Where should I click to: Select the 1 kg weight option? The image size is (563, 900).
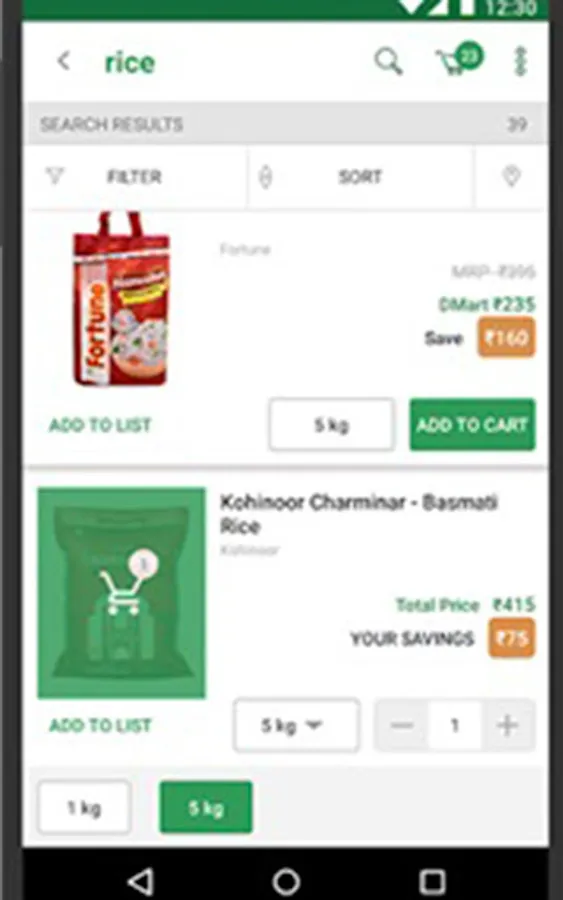84,808
